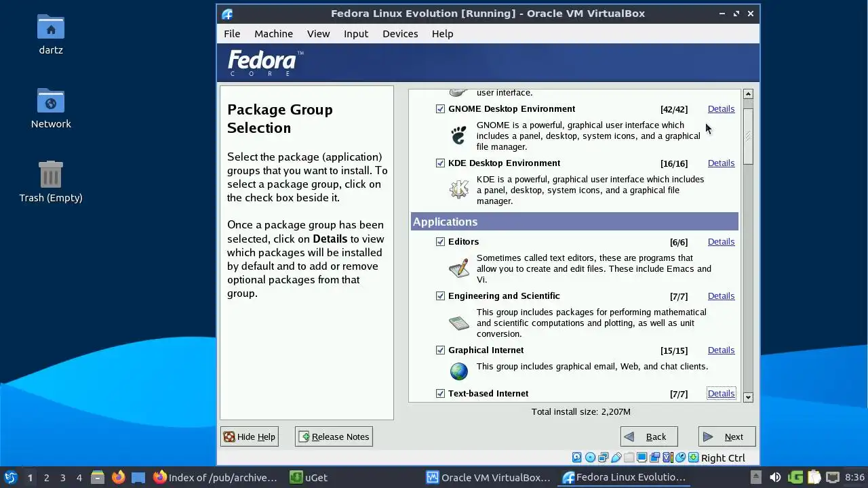
Task: Click the VirtualBox shared folders status icon
Action: (629, 457)
